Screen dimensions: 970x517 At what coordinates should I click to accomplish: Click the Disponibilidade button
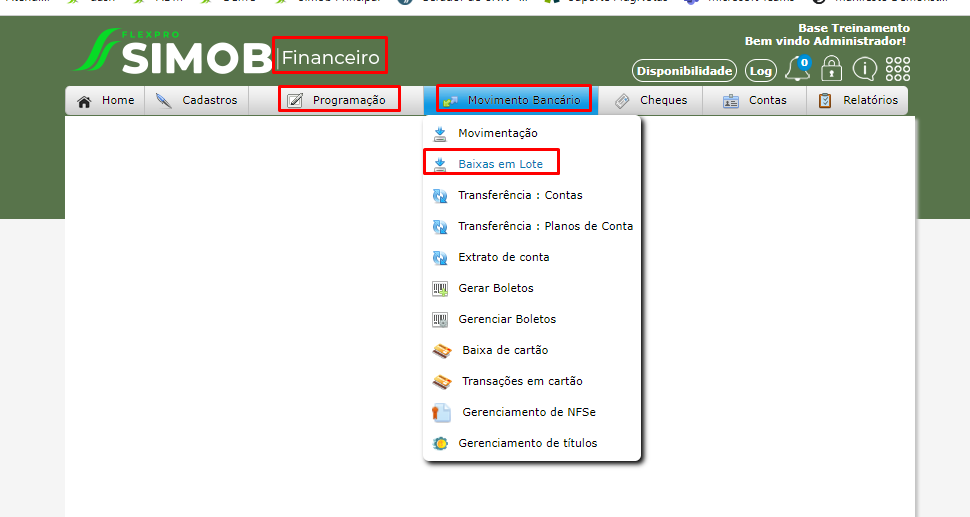684,70
